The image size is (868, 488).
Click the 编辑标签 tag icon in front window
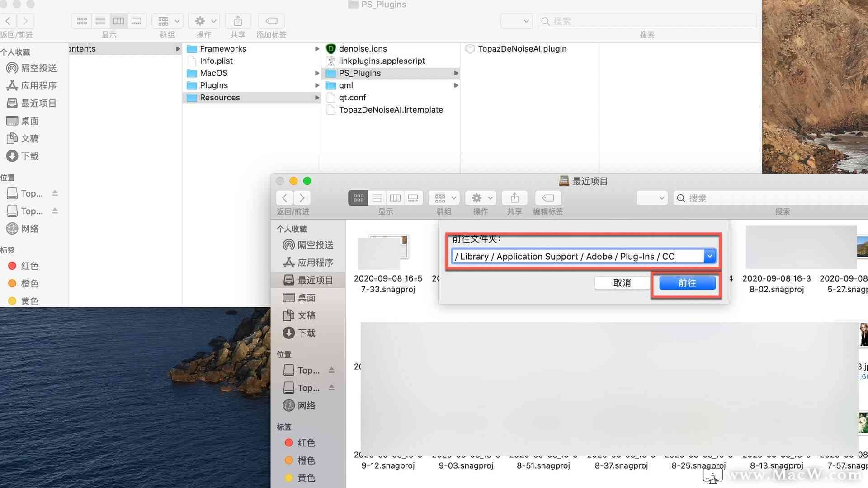pyautogui.click(x=548, y=198)
